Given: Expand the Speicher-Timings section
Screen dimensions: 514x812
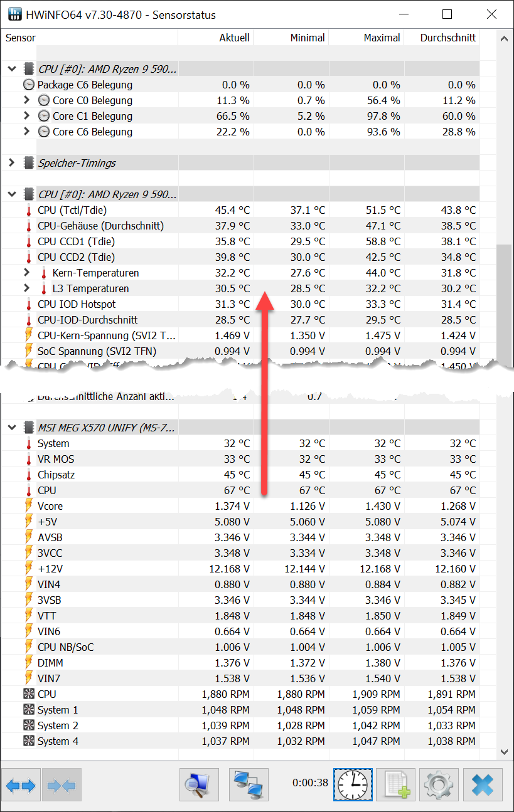Looking at the screenshot, I should pyautogui.click(x=12, y=163).
